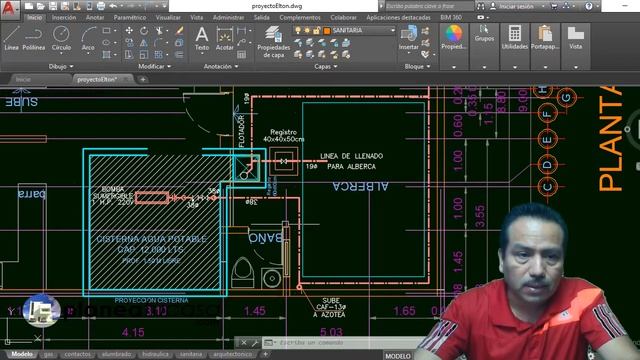
Task: Activate the Copy tool
Action: (x=129, y=42)
